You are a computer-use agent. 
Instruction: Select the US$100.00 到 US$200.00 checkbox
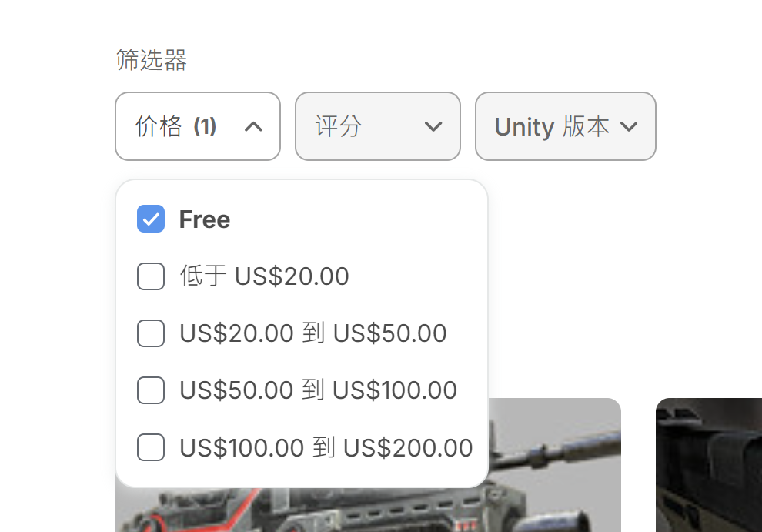(x=151, y=447)
